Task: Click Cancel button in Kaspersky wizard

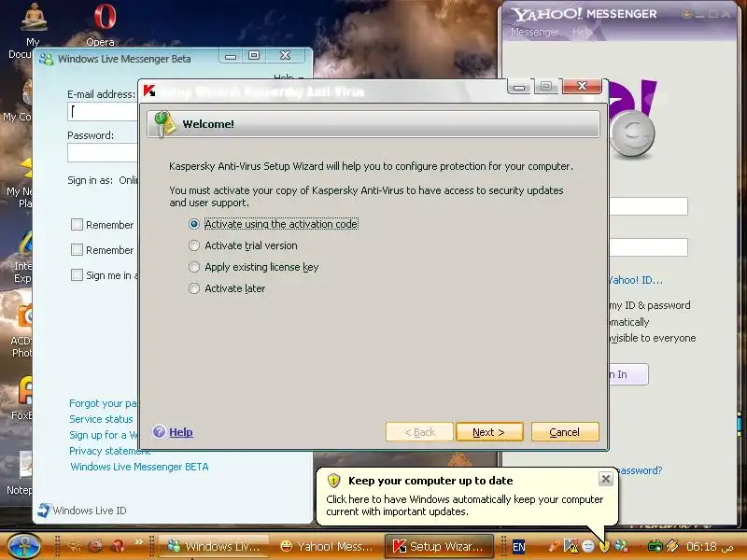Action: (565, 432)
